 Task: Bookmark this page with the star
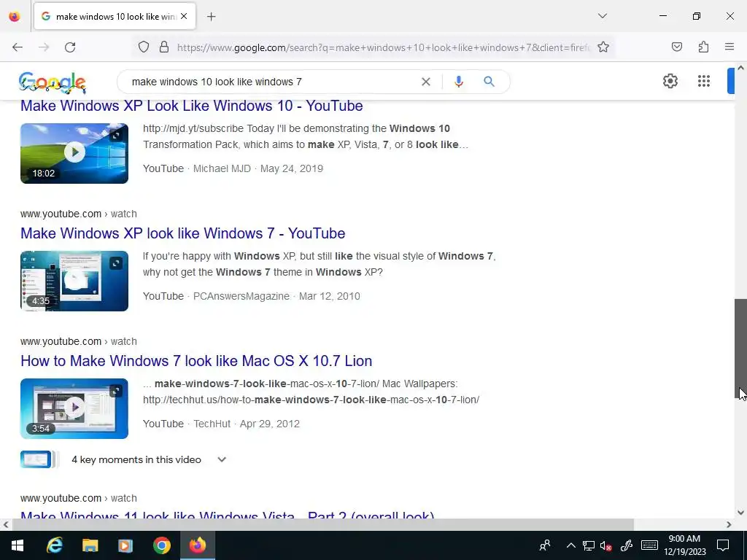603,47
